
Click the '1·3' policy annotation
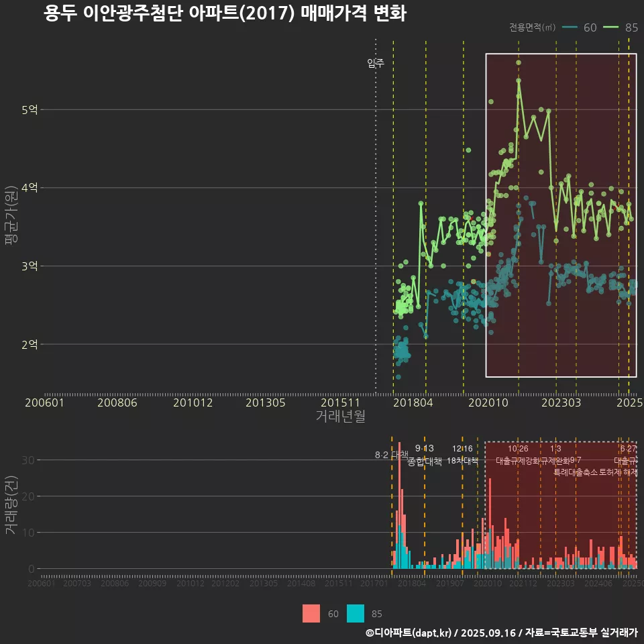pyautogui.click(x=555, y=448)
